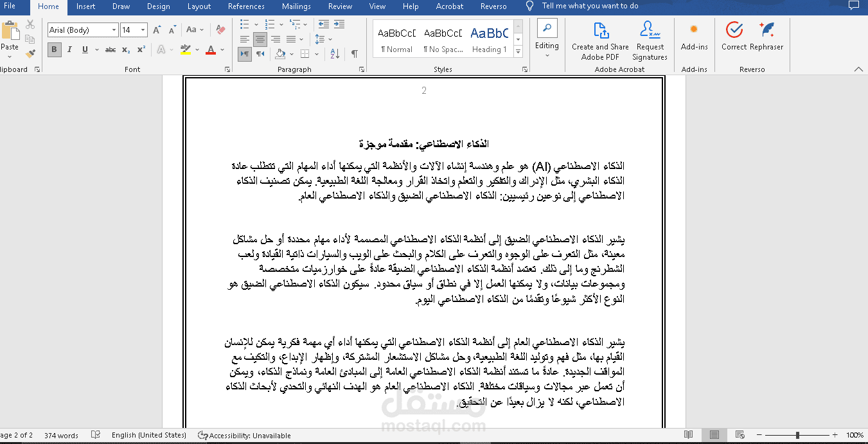
Task: Apply the Heading 1 style
Action: click(489, 40)
